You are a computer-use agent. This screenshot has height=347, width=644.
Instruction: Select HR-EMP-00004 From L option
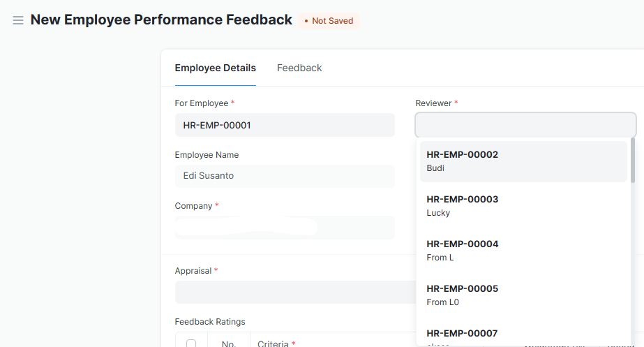click(523, 251)
